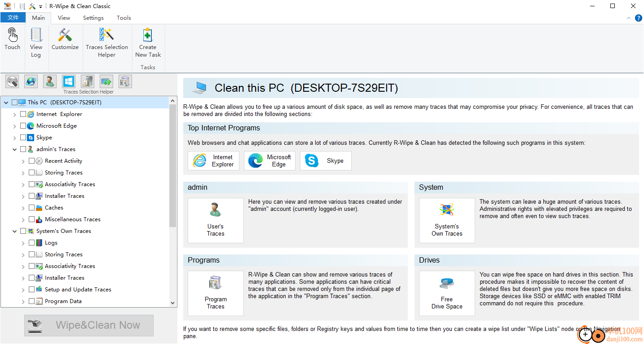Click the Logs books icon in tree

coord(39,243)
